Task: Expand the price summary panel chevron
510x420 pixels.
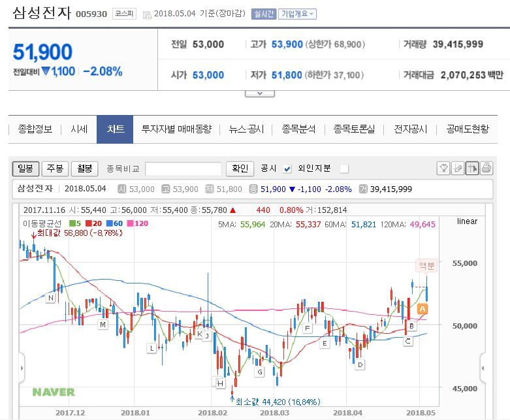Action: click(259, 93)
